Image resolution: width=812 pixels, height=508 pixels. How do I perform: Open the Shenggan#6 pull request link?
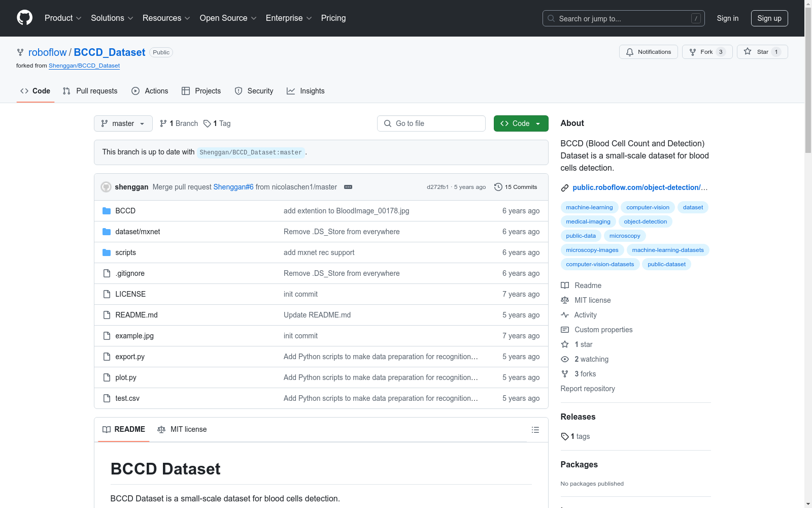click(233, 187)
